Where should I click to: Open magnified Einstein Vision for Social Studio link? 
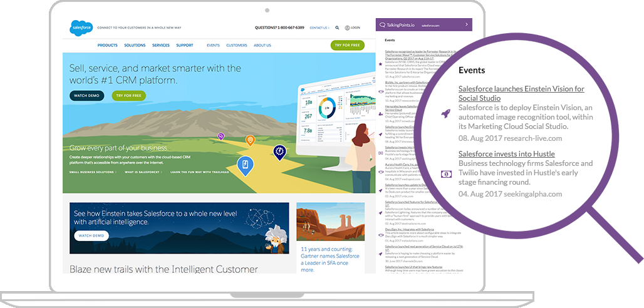tap(521, 93)
